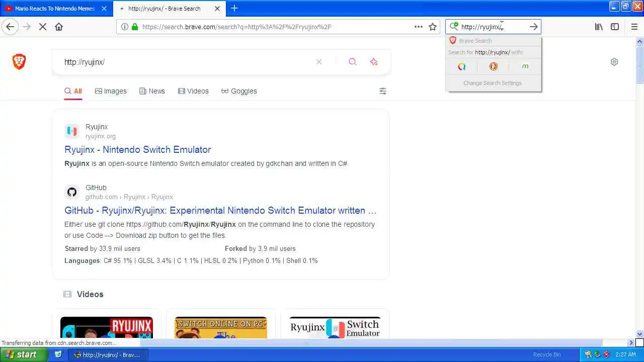Viewport: 644px width, 362px height.
Task: Open a new tab with the plus button
Action: point(234,8)
